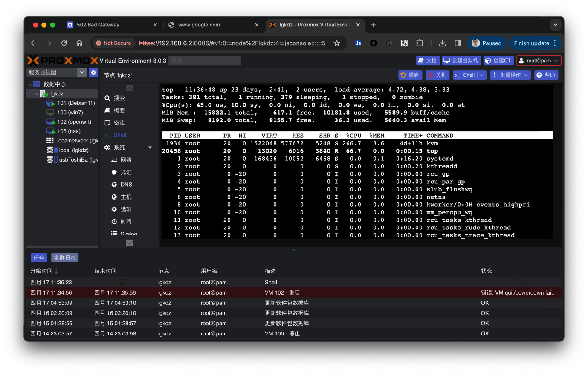Screen dimensions: 588x373
Task: Select the VM 100 - 停止 task row
Action: [x=294, y=333]
